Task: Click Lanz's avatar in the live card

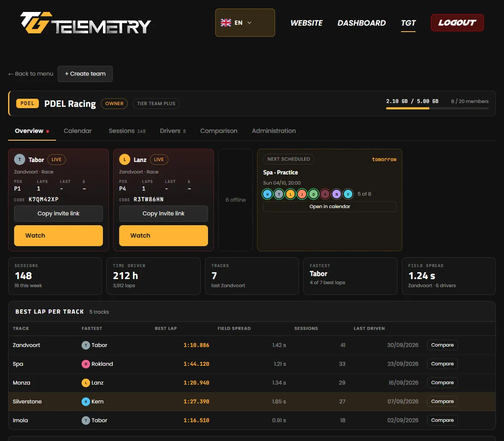Action: 125,159
